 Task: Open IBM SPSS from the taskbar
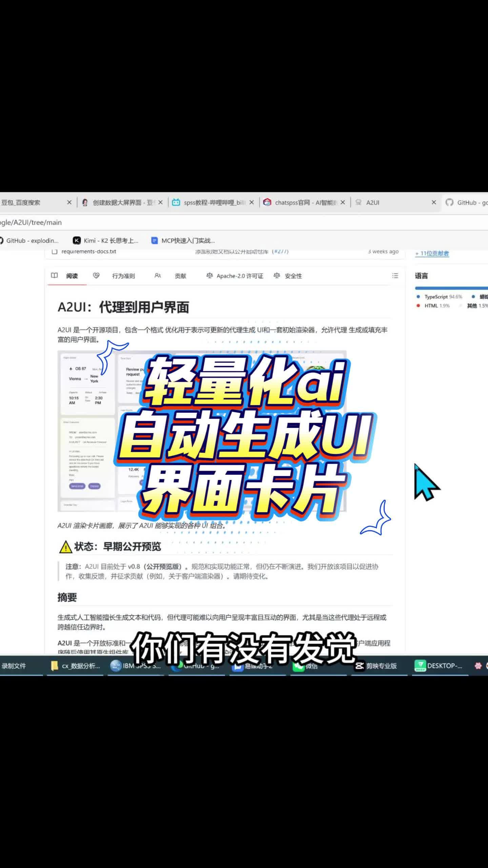coord(136,666)
